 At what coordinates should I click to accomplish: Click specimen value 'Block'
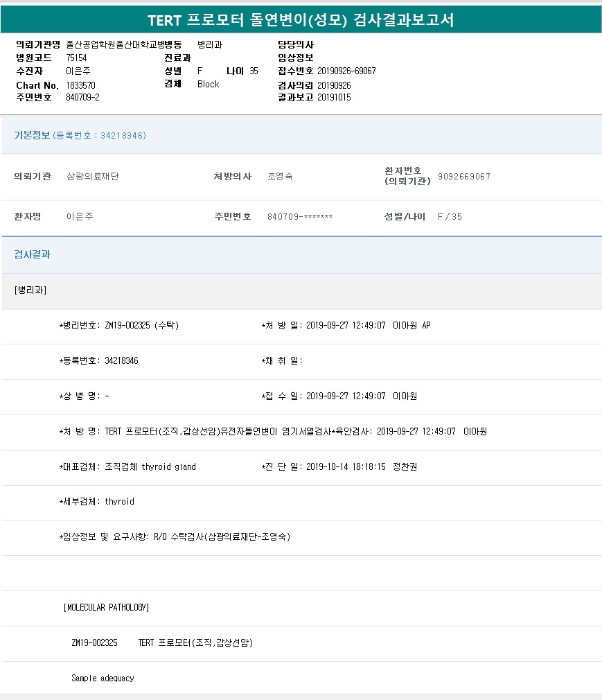(x=209, y=84)
